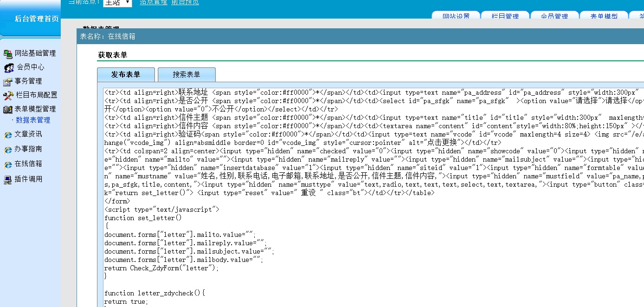Image resolution: width=644 pixels, height=307 pixels.
Task: Click the 事务管理 notepad icon
Action: click(7, 82)
